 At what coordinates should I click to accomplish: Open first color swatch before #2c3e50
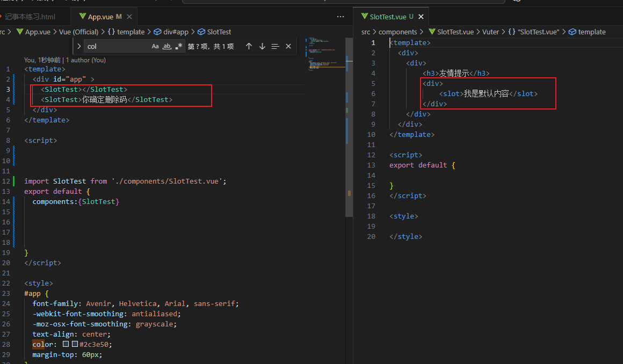tap(66, 344)
